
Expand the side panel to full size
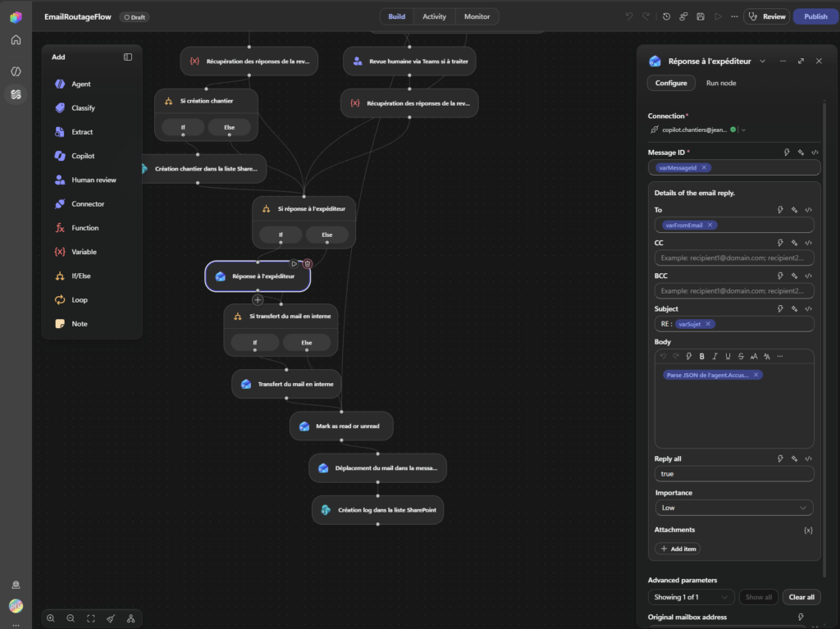tap(801, 61)
